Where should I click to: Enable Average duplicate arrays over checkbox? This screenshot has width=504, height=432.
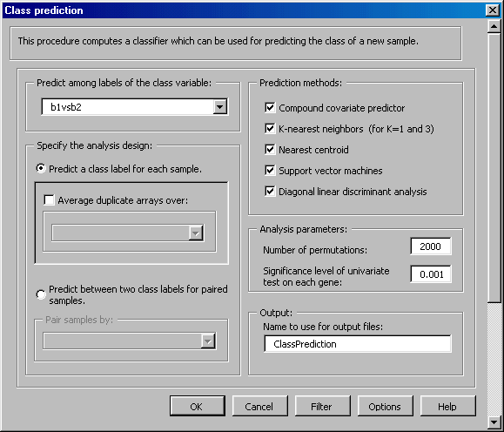pos(49,199)
